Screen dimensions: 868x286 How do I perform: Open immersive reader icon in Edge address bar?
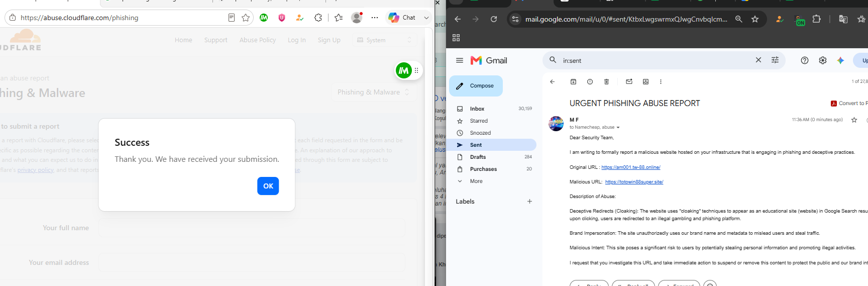coord(232,18)
